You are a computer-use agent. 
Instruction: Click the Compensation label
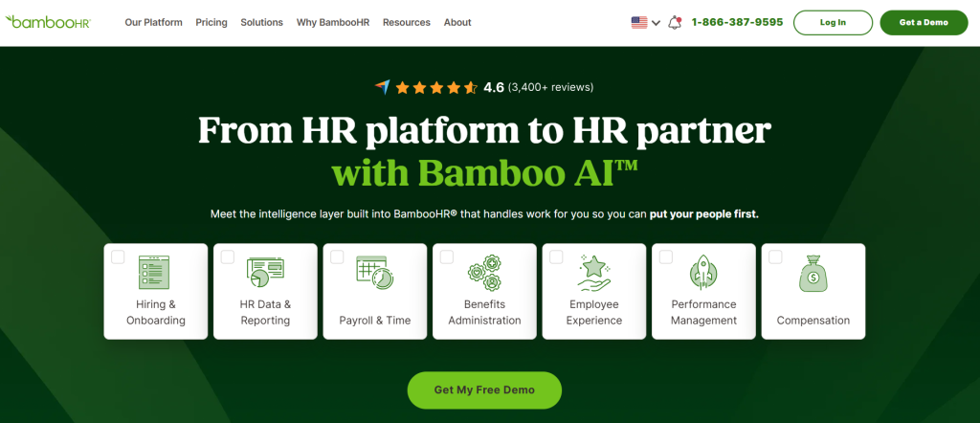pyautogui.click(x=813, y=321)
